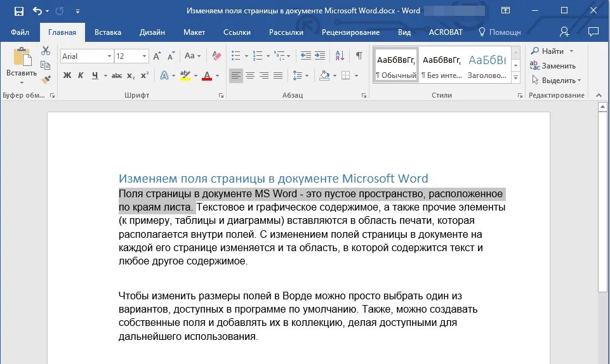
Task: Open the ribbon display options icon
Action: tap(505, 11)
